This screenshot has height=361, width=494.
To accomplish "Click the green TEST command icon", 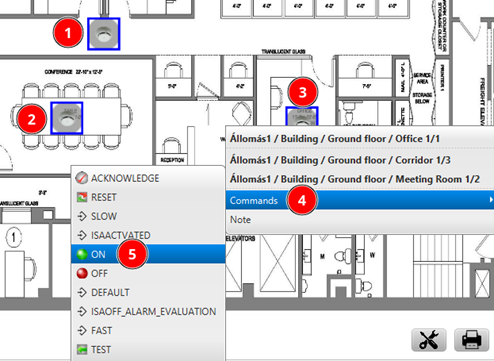I will tap(82, 350).
